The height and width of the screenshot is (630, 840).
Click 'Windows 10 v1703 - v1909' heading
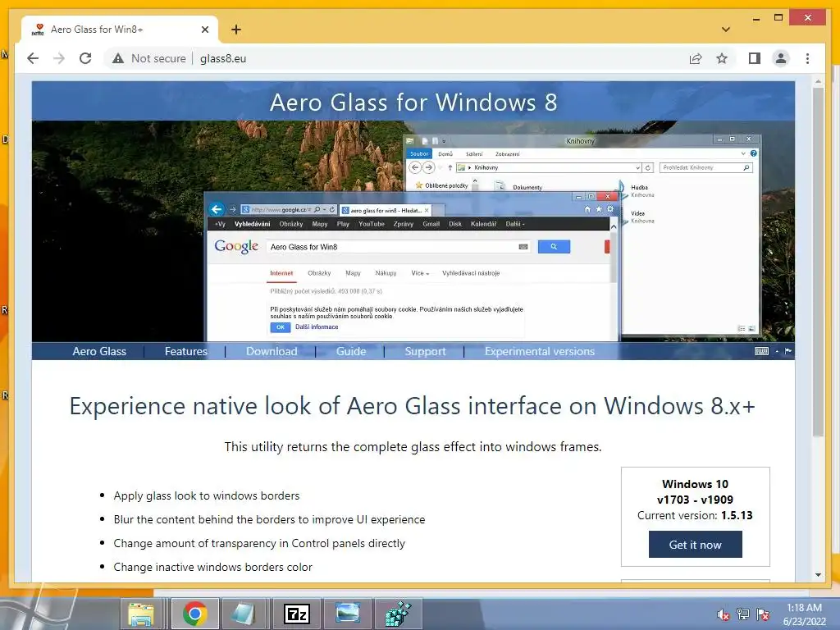[x=695, y=492]
